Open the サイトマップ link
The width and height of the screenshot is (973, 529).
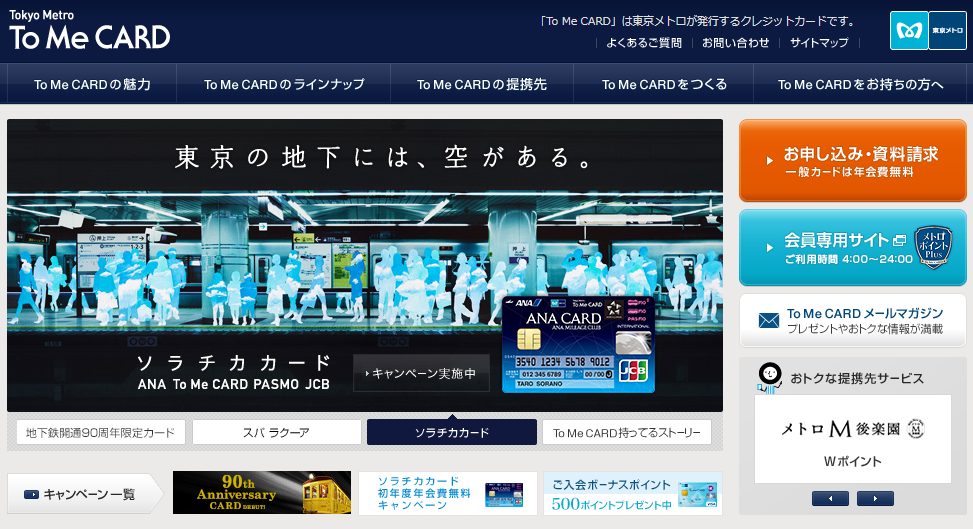819,43
